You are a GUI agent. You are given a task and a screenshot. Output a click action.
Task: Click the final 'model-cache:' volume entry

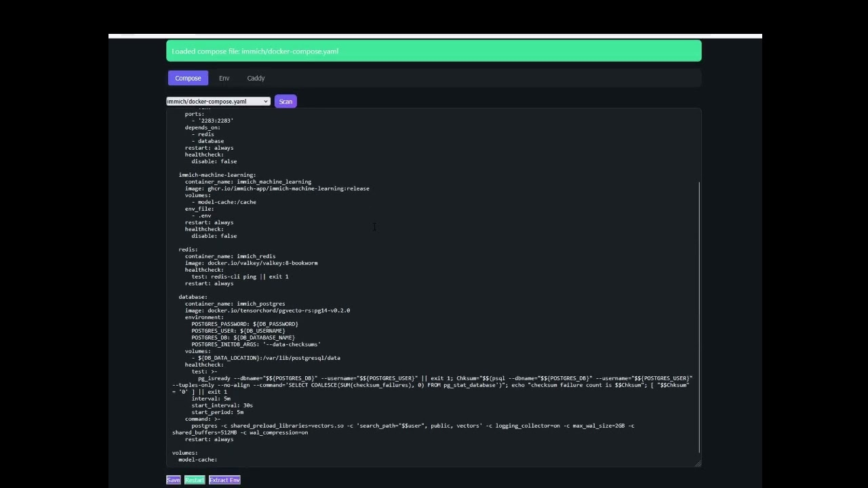tap(197, 460)
